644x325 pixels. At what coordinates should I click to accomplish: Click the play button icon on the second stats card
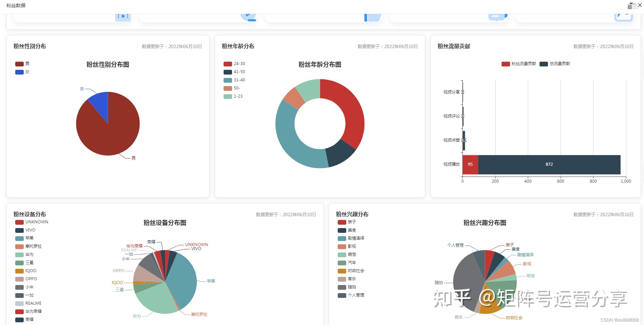click(248, 16)
